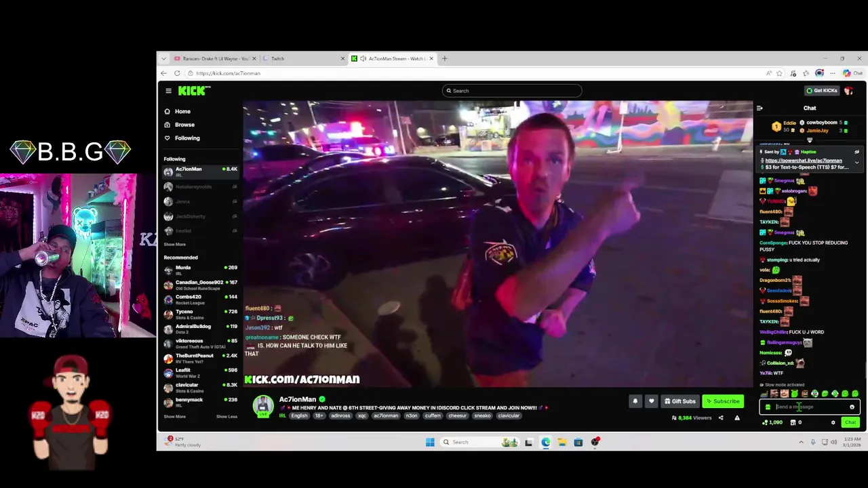Open Canadian_Goose902 recommended channel
The width and height of the screenshot is (868, 488).
[x=201, y=285]
